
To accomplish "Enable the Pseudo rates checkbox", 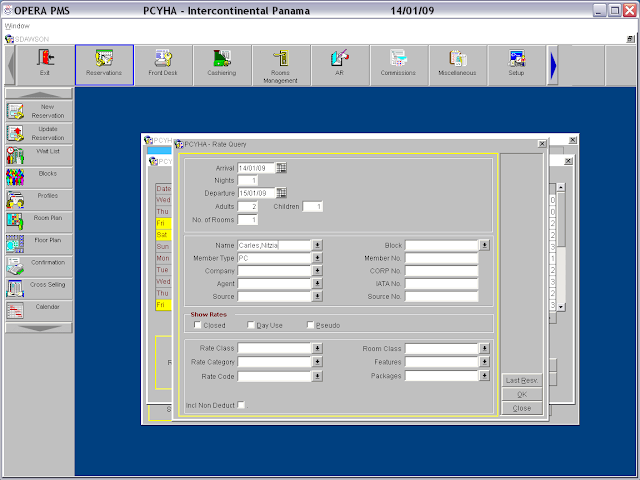I will 310,325.
